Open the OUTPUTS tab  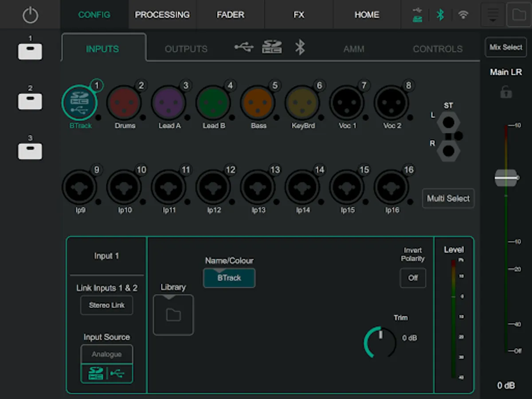[x=186, y=49]
